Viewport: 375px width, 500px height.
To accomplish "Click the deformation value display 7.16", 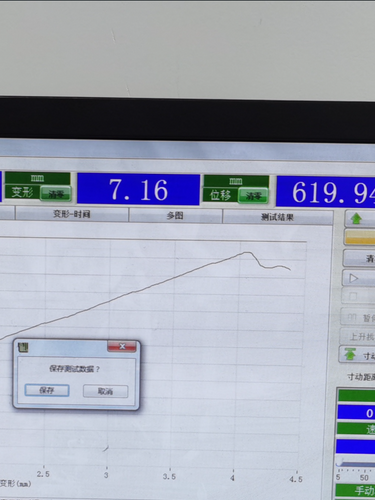I will pos(138,189).
